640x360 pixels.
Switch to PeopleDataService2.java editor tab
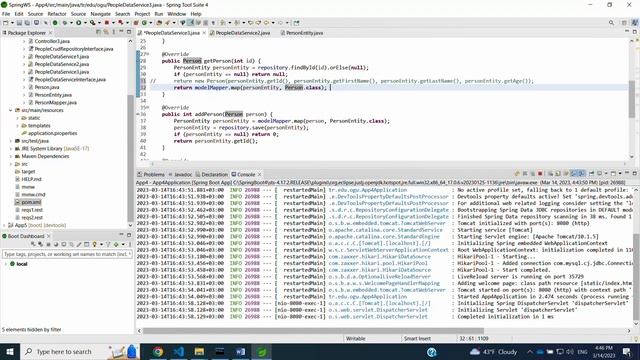pyautogui.click(x=242, y=33)
